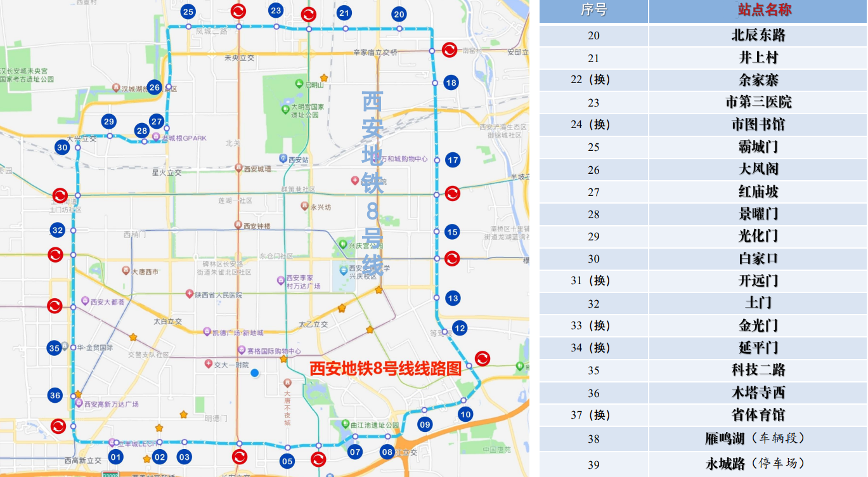Select the 37（换） sequence number cell
The width and height of the screenshot is (868, 477).
(593, 415)
